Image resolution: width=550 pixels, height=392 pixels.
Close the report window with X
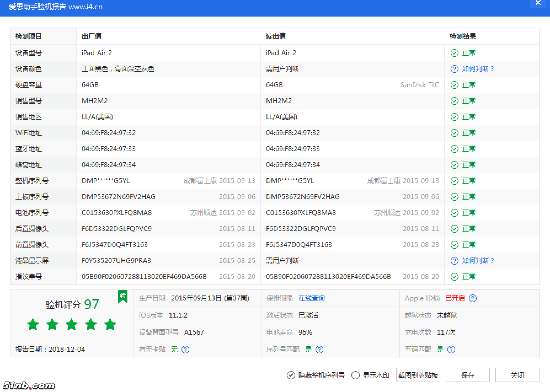click(x=538, y=3)
